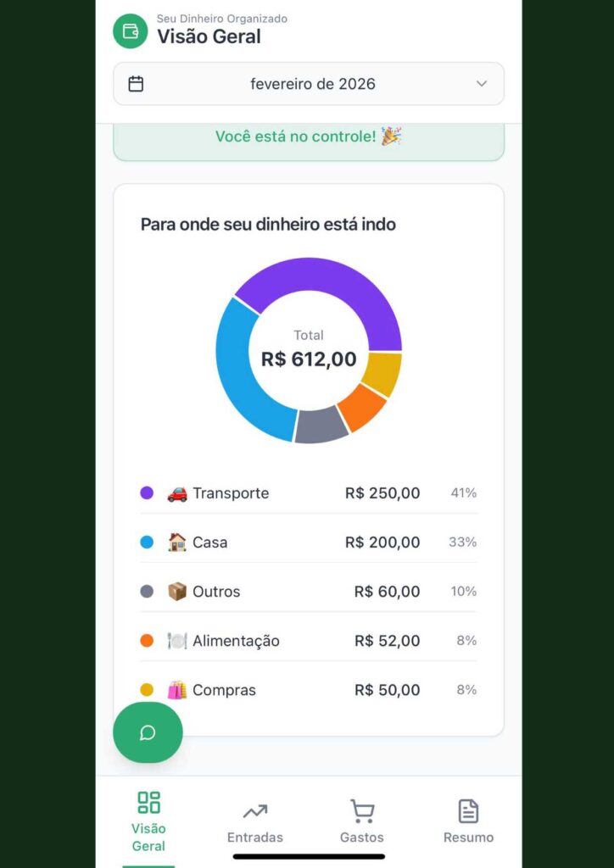Tap the Visão Geral grid icon

148,802
